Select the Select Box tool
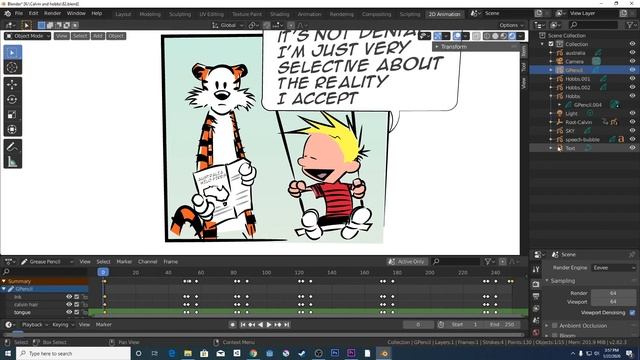640x360 pixels. point(12,53)
